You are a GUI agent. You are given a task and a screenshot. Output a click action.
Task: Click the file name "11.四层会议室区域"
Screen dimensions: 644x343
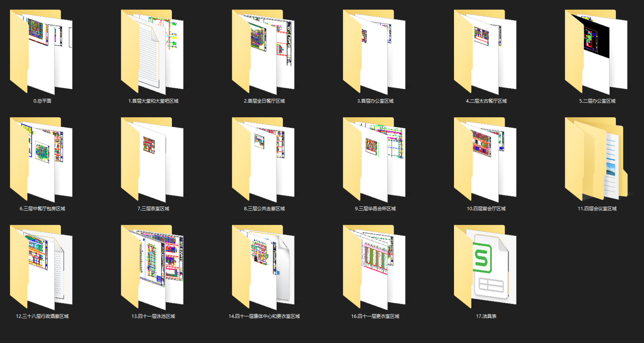coord(597,209)
